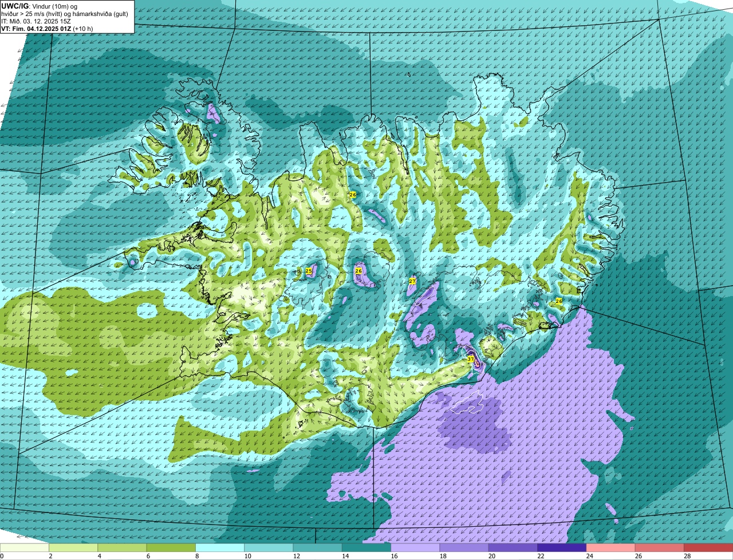The image size is (733, 560).
Task: Click the yellow gust marker labeled 27
Action: pyautogui.click(x=412, y=281)
